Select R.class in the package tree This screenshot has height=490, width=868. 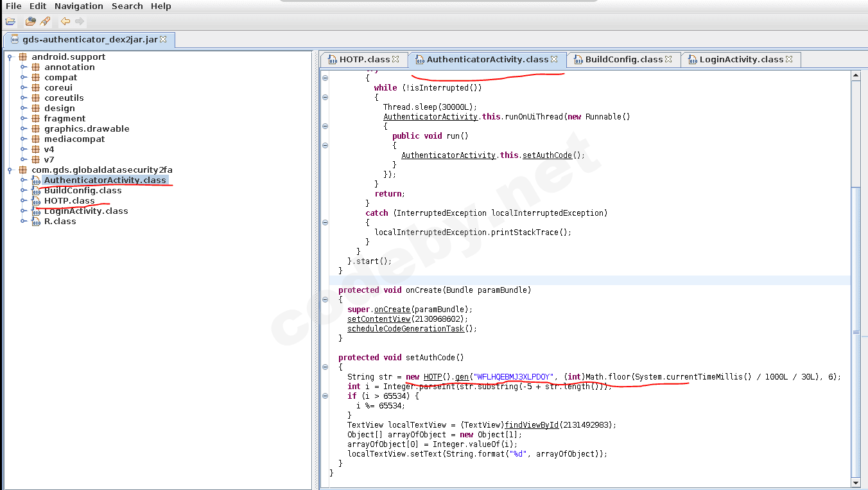[60, 221]
